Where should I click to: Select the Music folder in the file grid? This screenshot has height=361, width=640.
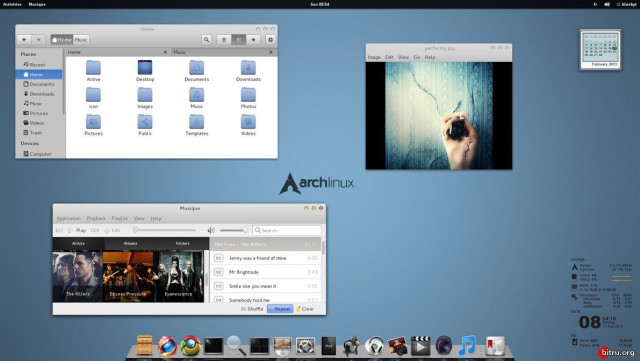click(x=197, y=98)
